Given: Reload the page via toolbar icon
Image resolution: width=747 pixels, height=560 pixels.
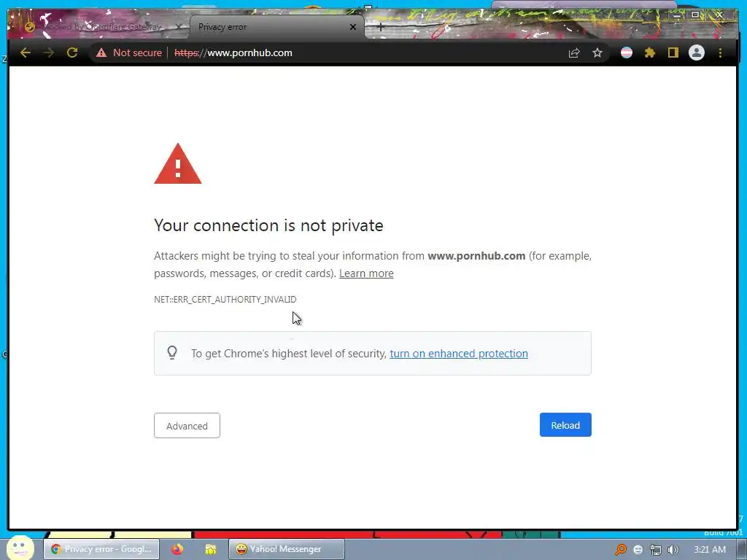Looking at the screenshot, I should (72, 52).
